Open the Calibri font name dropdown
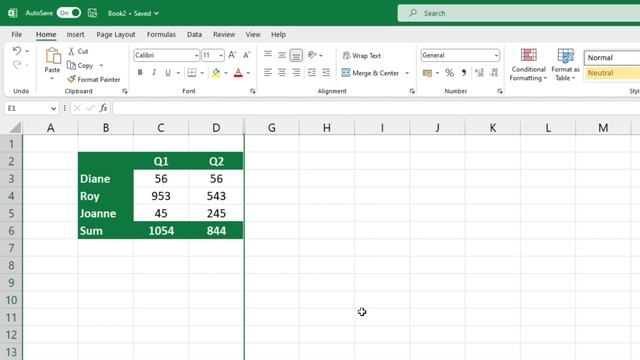640x360 pixels. (196, 55)
